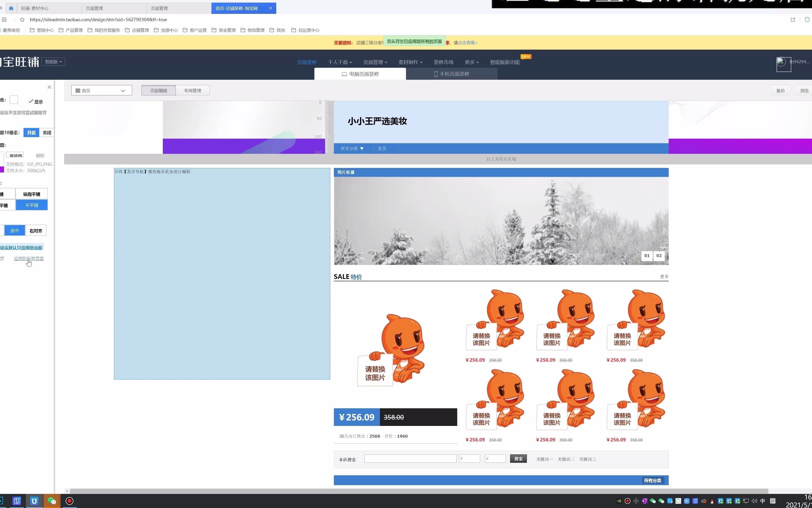This screenshot has width=812, height=508.
Task: Set background alignment to 居中
Action: (x=14, y=230)
